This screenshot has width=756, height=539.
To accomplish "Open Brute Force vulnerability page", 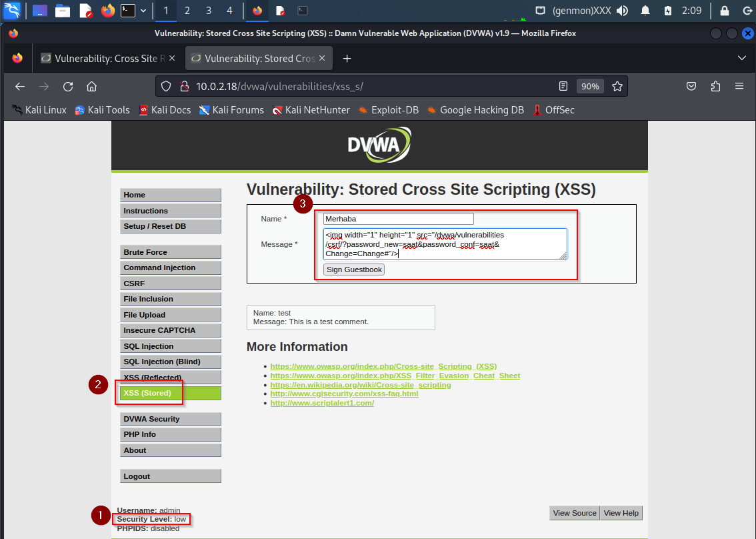I will (x=171, y=252).
